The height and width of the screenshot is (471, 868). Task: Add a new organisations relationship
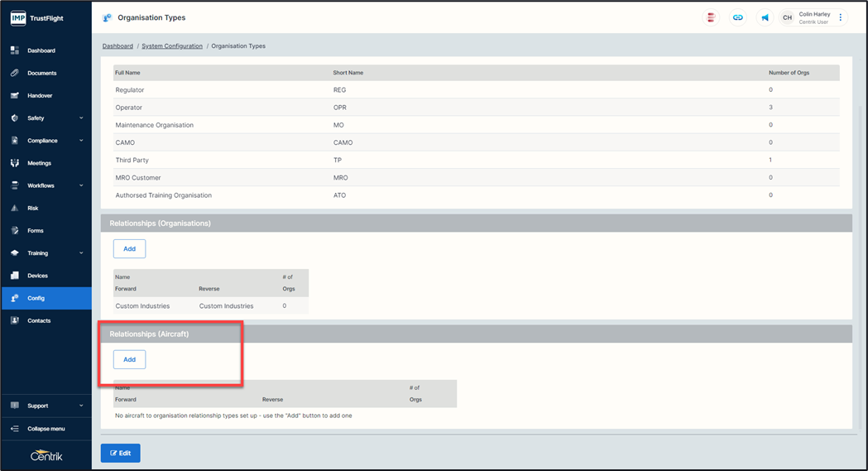(129, 248)
